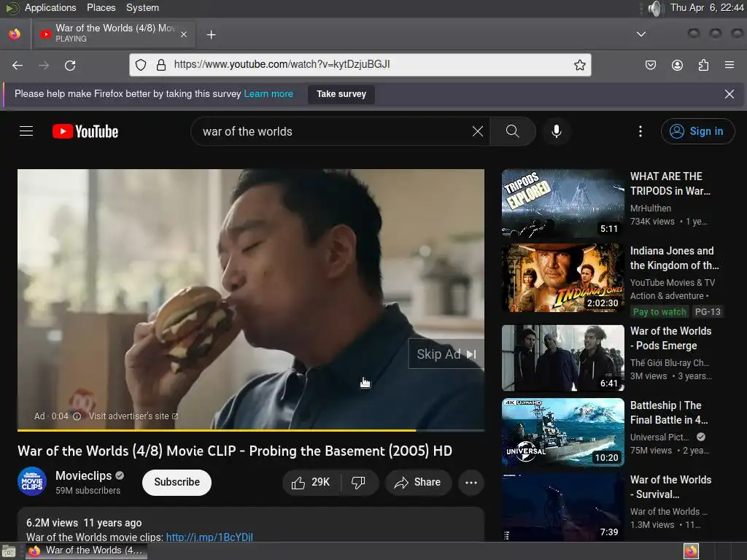The image size is (747, 560).
Task: Expand the list all tabs chevron
Action: pyautogui.click(x=641, y=34)
